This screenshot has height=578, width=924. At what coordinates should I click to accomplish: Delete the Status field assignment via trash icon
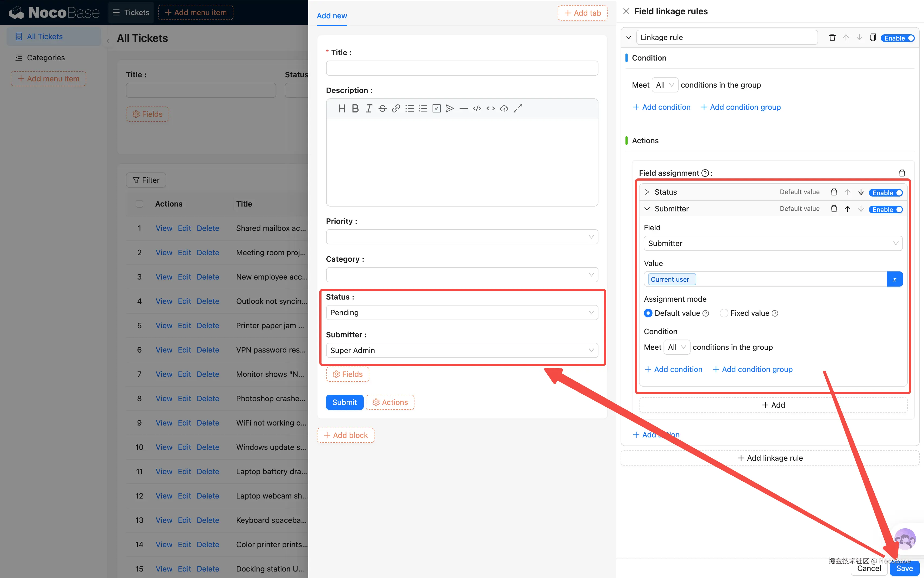pyautogui.click(x=834, y=192)
